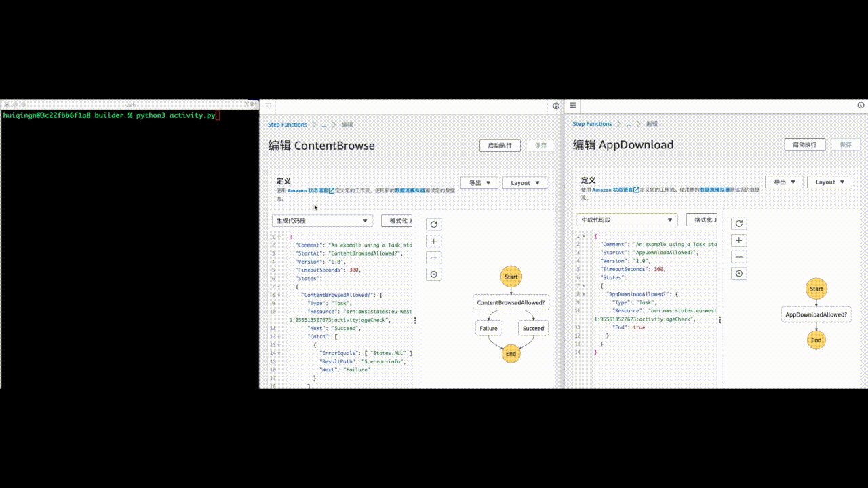Click Step Functions breadcrumb in ContentBrowse panel

pos(288,125)
